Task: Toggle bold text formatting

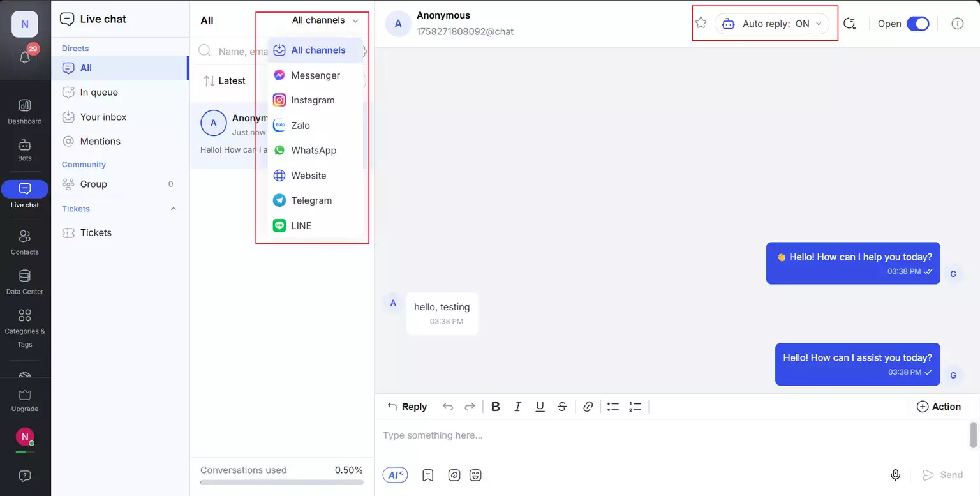Action: click(x=495, y=407)
